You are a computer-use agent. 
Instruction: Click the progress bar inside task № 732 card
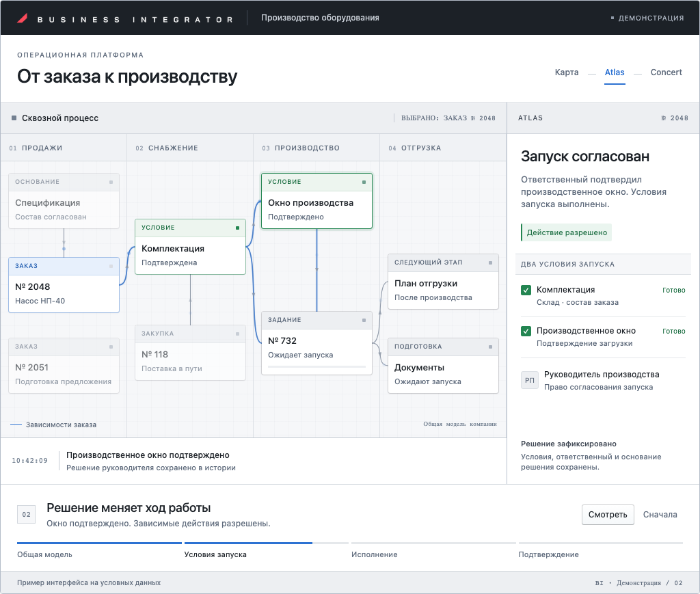pos(317,367)
